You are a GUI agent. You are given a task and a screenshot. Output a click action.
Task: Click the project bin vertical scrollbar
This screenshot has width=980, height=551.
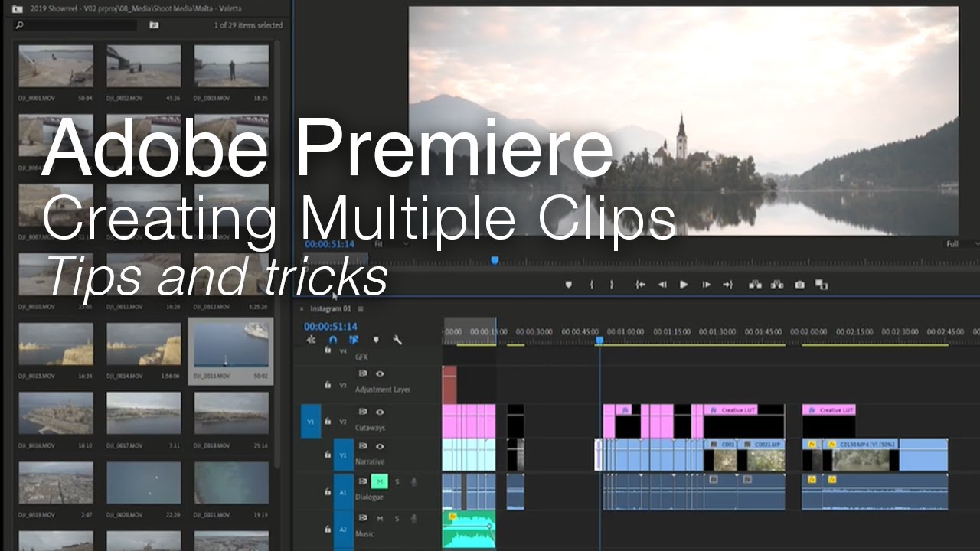click(277, 253)
